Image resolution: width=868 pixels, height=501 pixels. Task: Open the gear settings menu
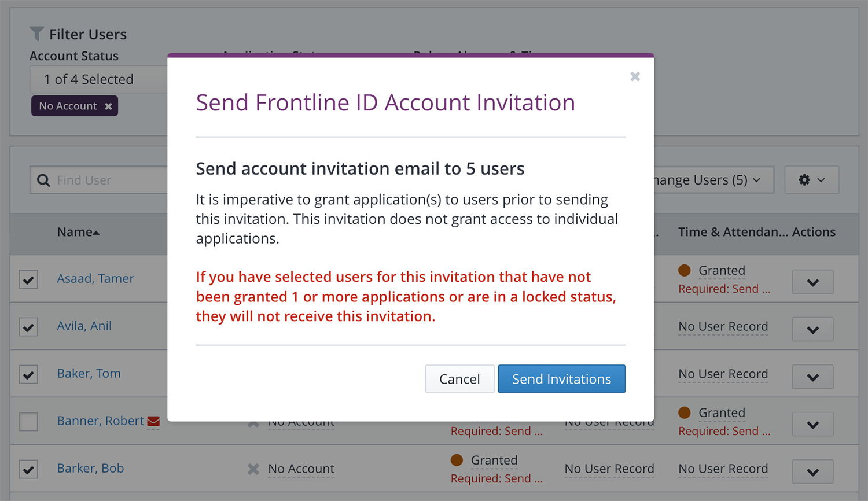811,180
